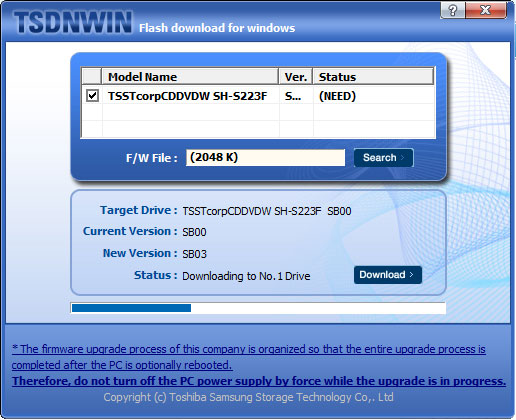This screenshot has width=516, height=420.
Task: Uncheck the TSSTcorpCDDVDW SH-S223F drive checkbox
Action: 92,96
